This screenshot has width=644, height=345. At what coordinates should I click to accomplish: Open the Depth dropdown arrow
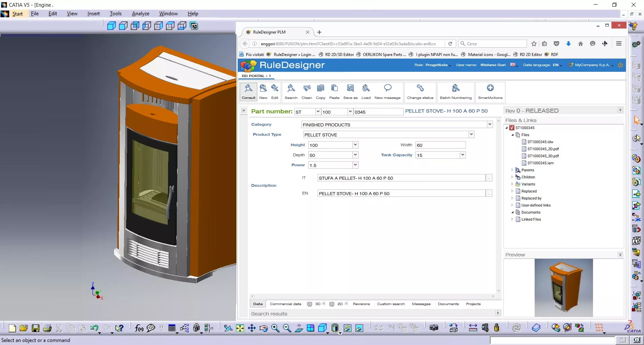tap(355, 155)
